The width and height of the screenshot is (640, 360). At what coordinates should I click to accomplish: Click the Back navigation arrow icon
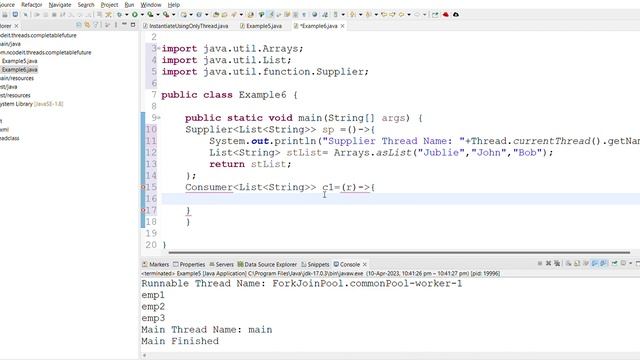tap(402, 14)
